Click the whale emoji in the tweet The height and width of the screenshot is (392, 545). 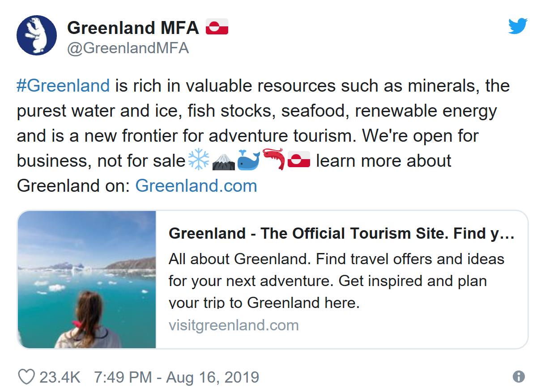coord(248,160)
